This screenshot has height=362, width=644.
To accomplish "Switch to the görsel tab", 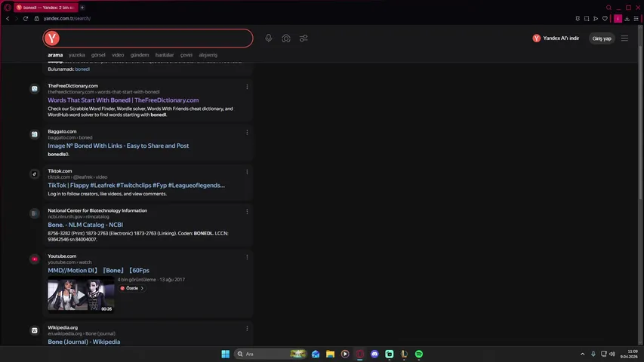I will tap(98, 55).
